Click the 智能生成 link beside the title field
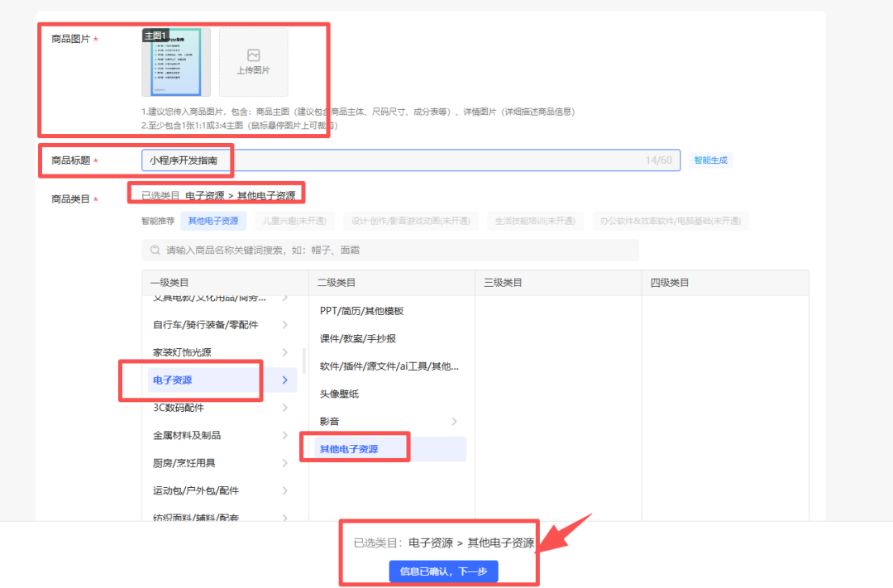Screen dimensions: 893x588 (x=710, y=160)
